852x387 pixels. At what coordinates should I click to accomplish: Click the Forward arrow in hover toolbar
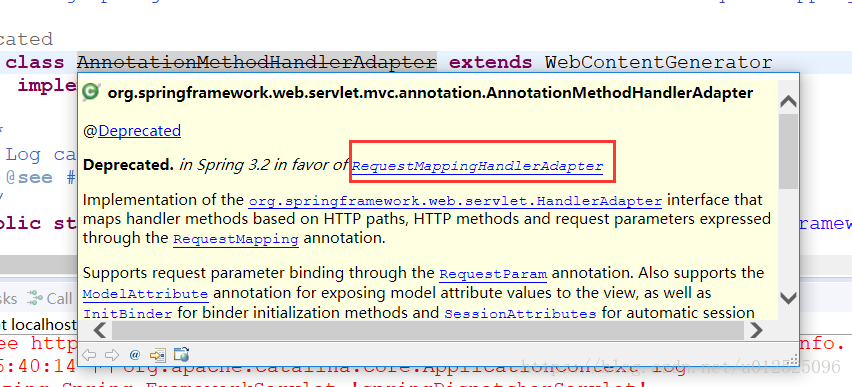click(112, 355)
